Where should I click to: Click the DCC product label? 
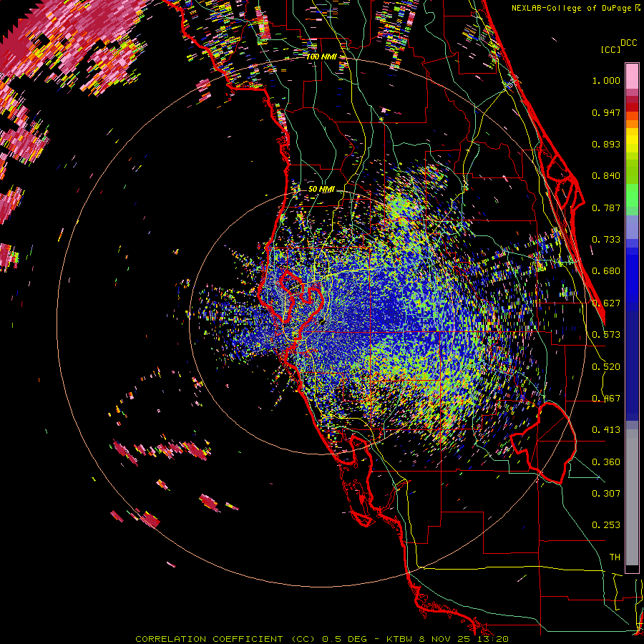click(x=628, y=43)
